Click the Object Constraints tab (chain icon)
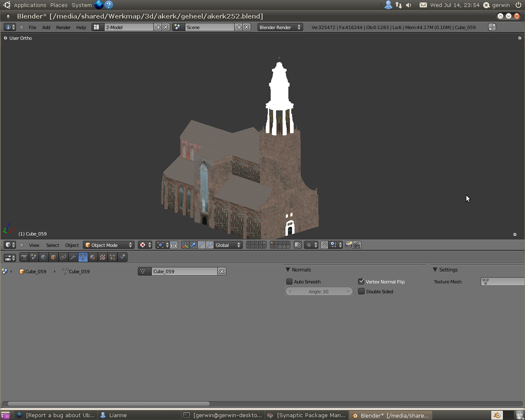 (63, 257)
